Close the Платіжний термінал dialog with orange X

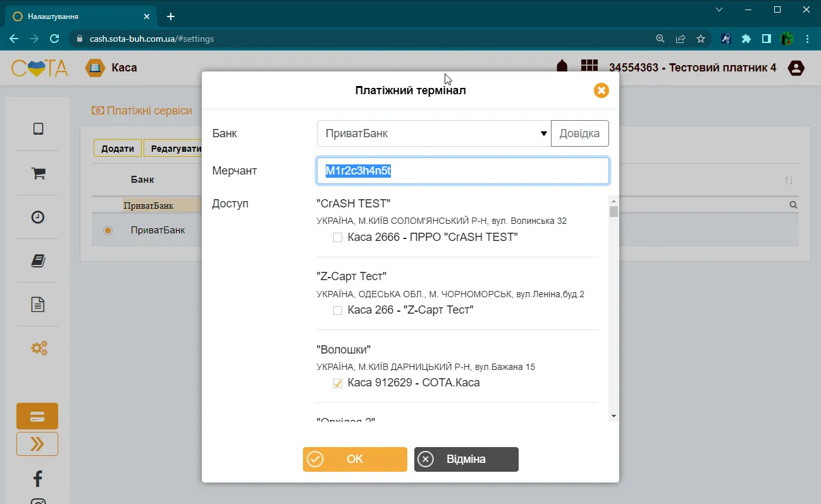pos(601,90)
